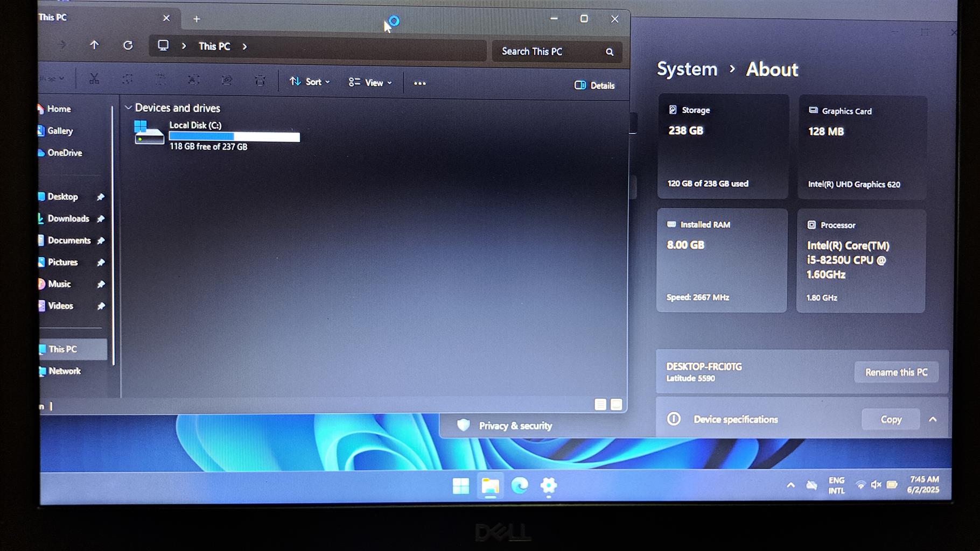This screenshot has width=980, height=551.
Task: Open the Sort dropdown menu
Action: click(x=310, y=82)
